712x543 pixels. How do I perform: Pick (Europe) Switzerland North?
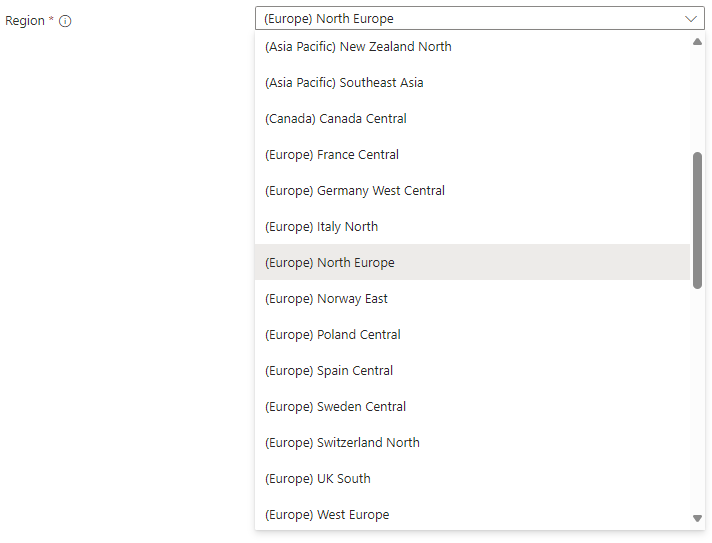pos(472,442)
